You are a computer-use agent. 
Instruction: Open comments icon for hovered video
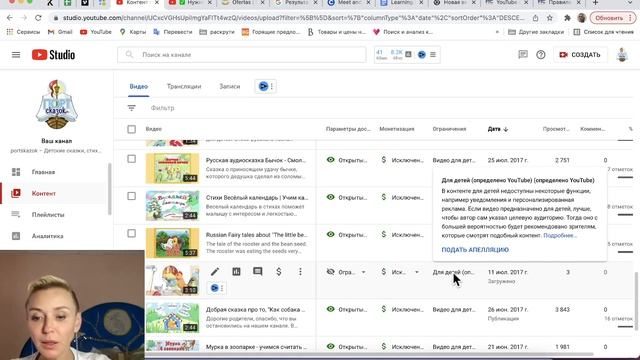[258, 271]
